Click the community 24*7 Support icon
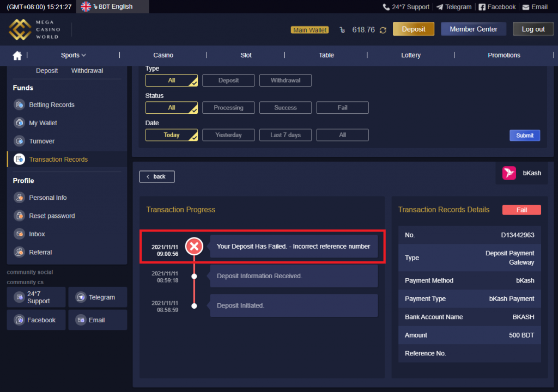This screenshot has width=558, height=392. [x=19, y=297]
